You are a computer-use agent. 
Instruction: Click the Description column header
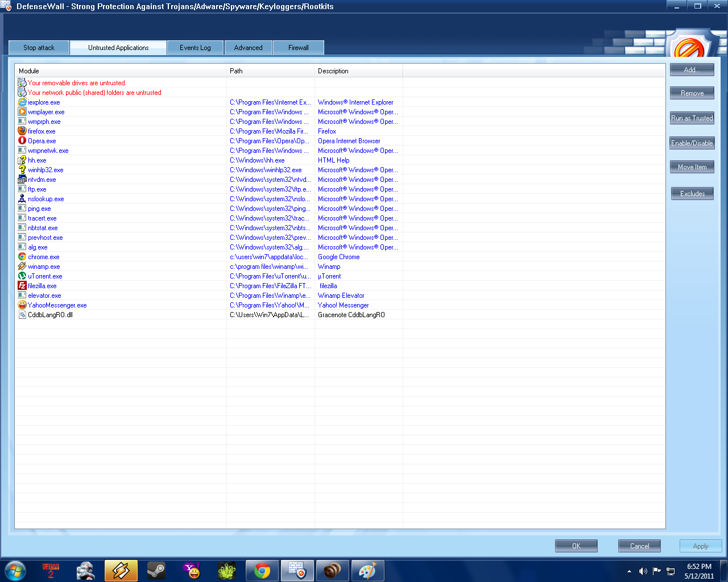point(359,71)
